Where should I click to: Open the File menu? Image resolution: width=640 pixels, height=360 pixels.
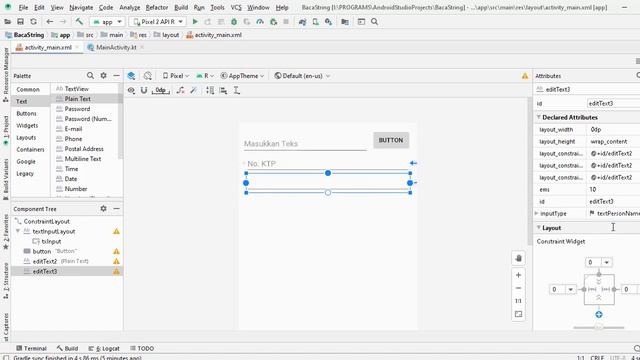(23, 7)
